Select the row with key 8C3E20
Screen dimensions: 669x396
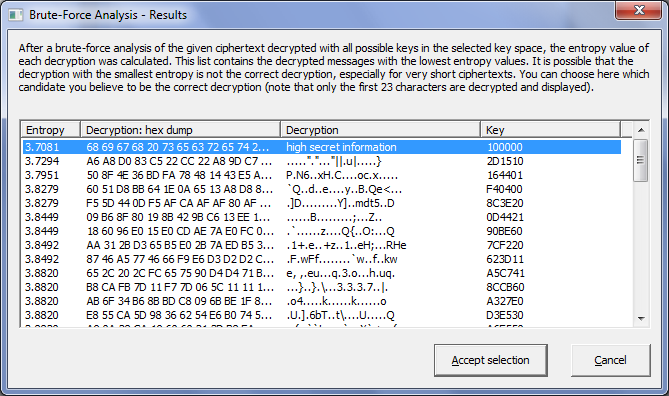click(x=322, y=203)
